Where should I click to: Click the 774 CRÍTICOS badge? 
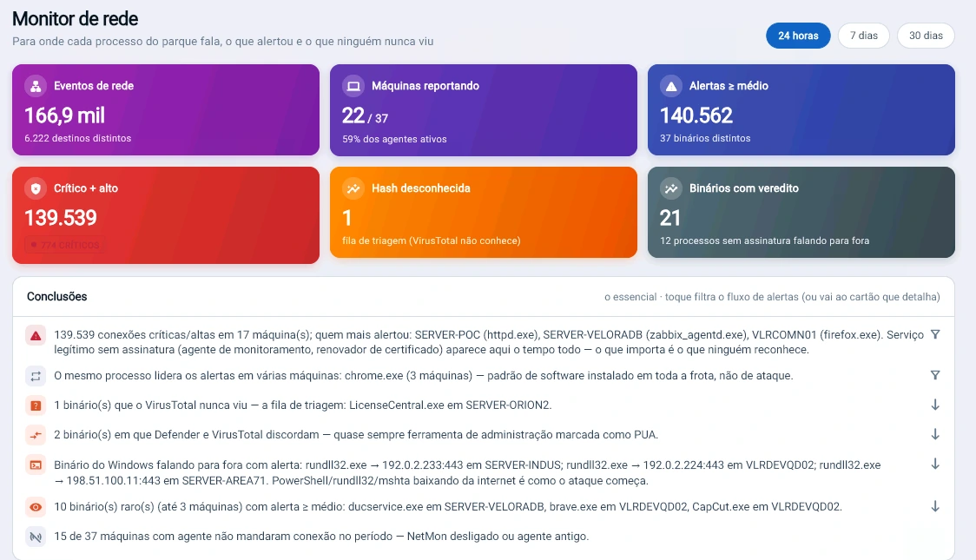pyautogui.click(x=65, y=245)
